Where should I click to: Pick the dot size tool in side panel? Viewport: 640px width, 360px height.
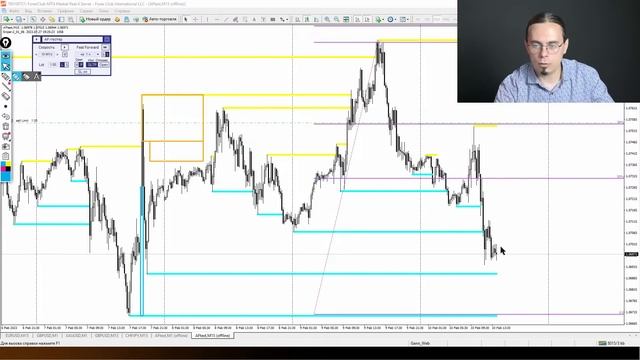(6, 106)
